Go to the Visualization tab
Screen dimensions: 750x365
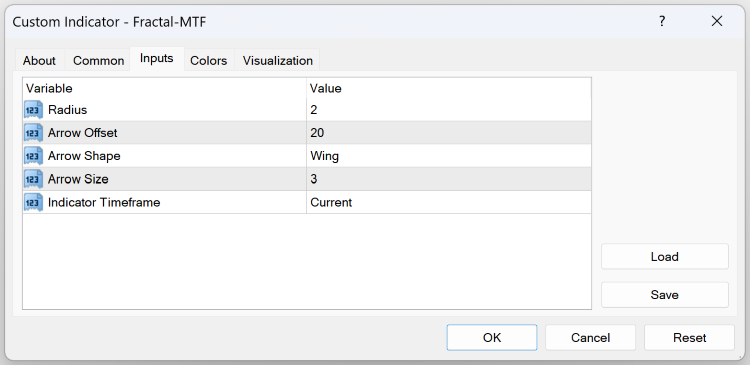tap(278, 61)
